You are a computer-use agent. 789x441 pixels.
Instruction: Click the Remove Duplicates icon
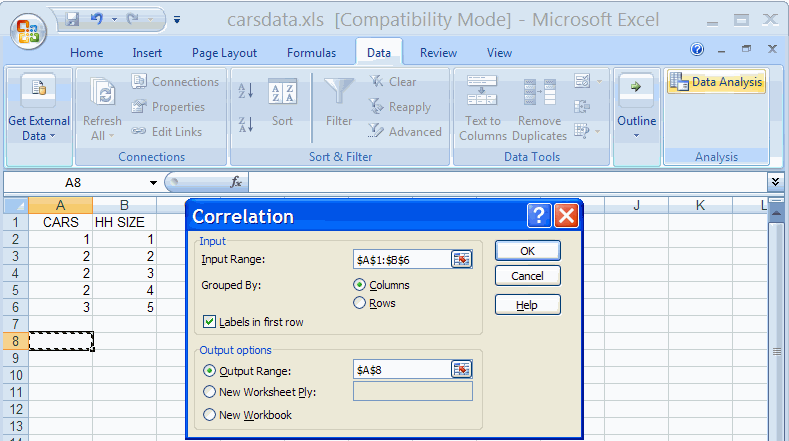[539, 91]
